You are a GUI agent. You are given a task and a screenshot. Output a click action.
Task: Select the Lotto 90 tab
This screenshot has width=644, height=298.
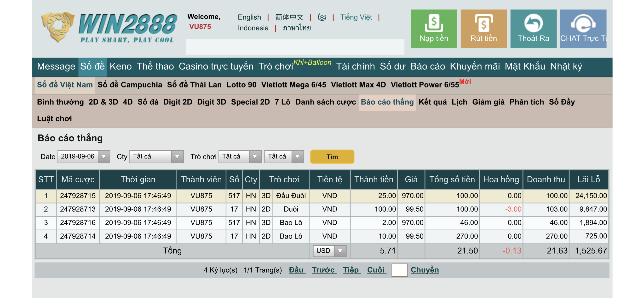coord(241,85)
